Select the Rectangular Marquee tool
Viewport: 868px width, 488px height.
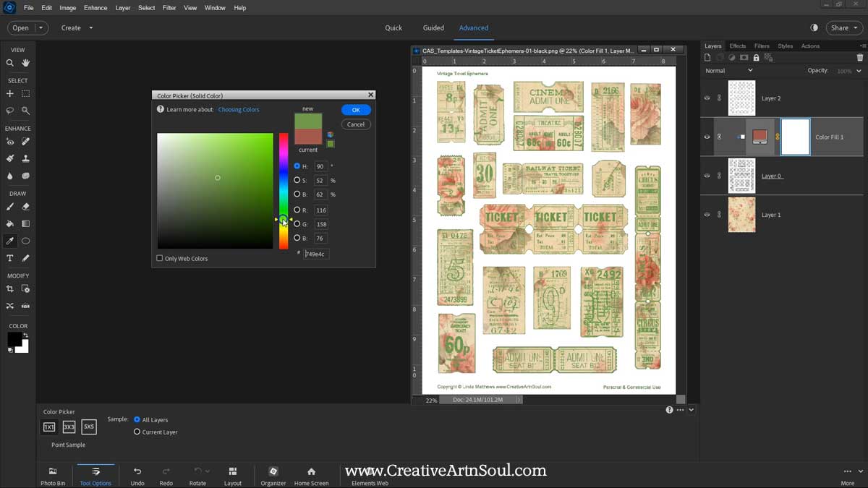26,94
